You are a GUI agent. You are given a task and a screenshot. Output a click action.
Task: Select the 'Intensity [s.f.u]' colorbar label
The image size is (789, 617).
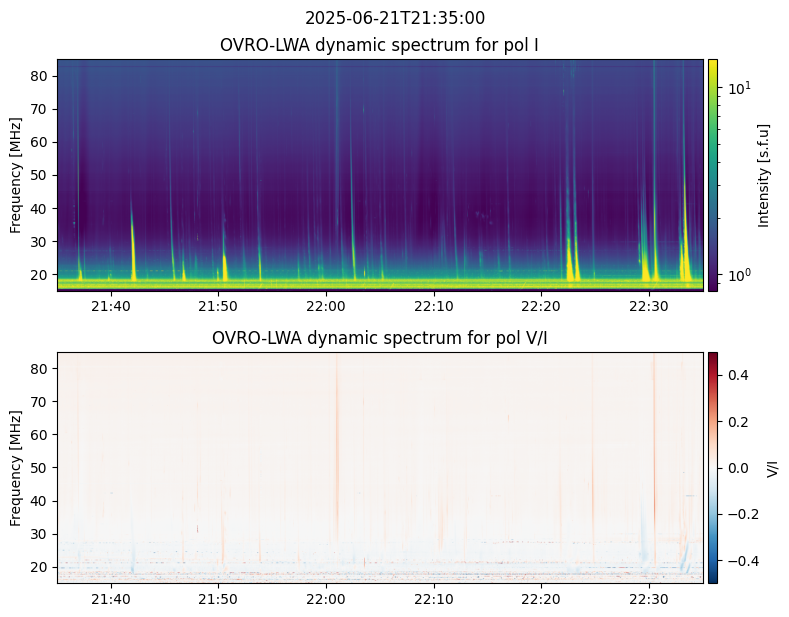pyautogui.click(x=765, y=175)
